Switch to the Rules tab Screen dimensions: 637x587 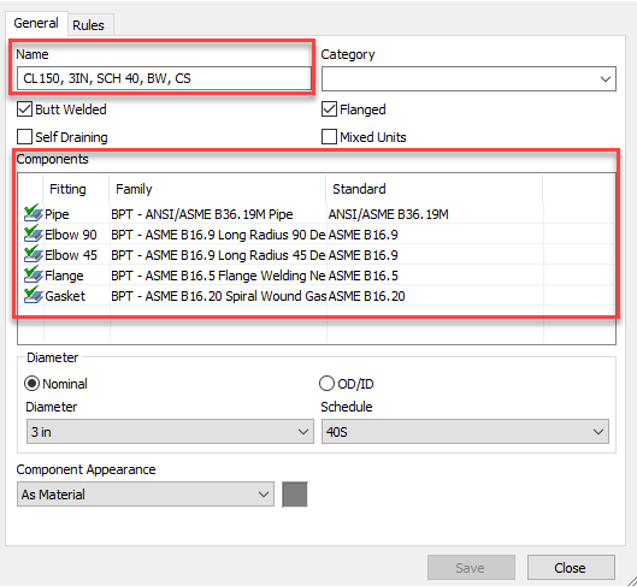(88, 25)
